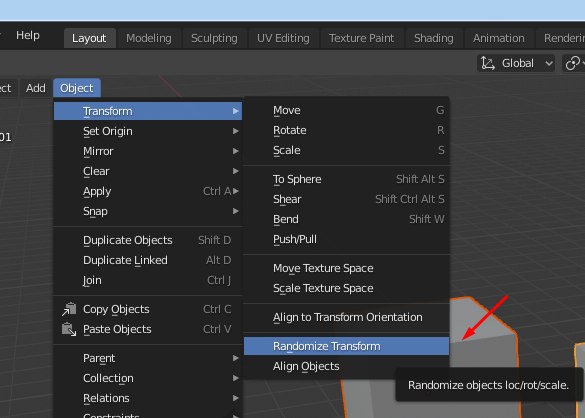Open the Add menu
585x418 pixels.
click(x=36, y=88)
